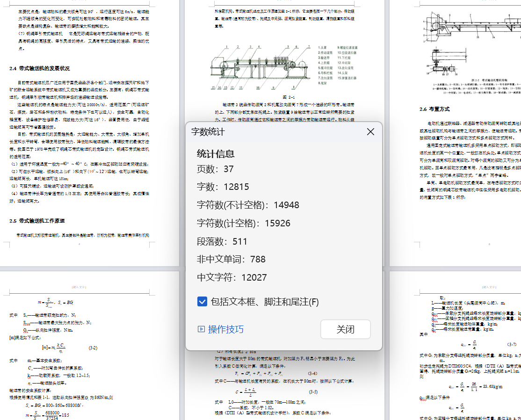Select the 字符数(不计空格)：14948 line
The image size is (521, 420).
click(248, 205)
